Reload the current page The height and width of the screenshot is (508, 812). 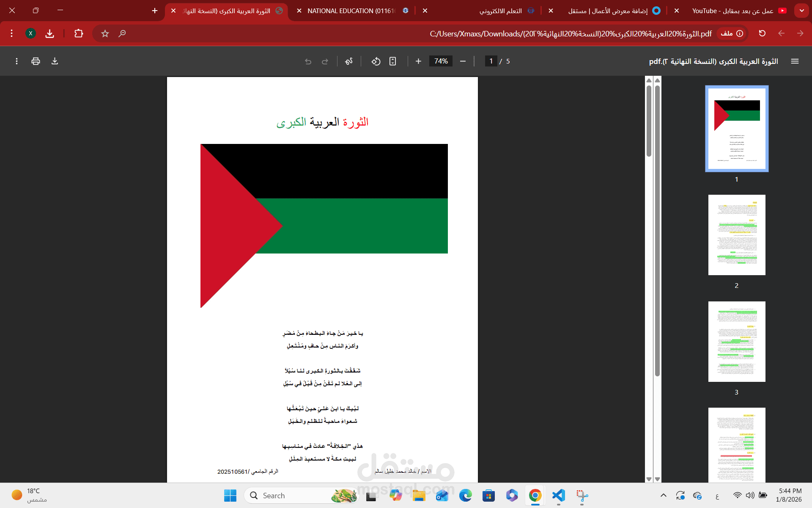(x=762, y=33)
